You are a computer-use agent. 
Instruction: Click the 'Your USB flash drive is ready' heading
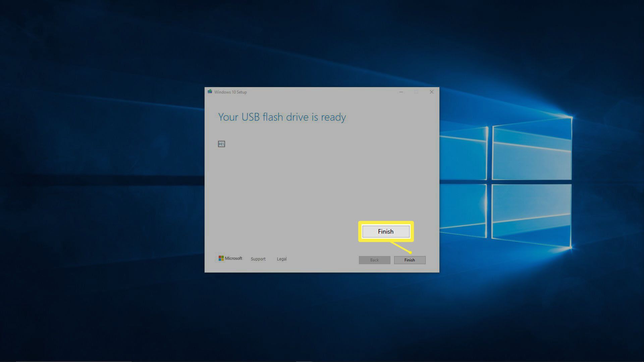click(282, 117)
